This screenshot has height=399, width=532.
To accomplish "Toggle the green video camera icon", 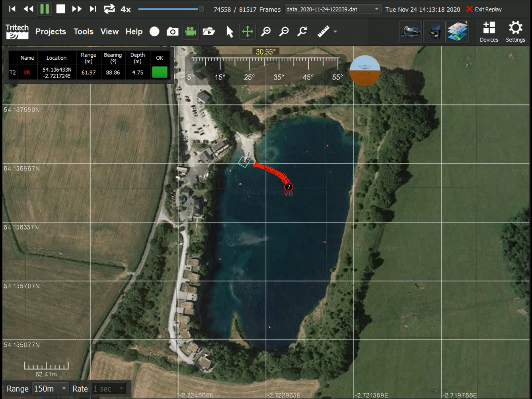I will tap(191, 31).
